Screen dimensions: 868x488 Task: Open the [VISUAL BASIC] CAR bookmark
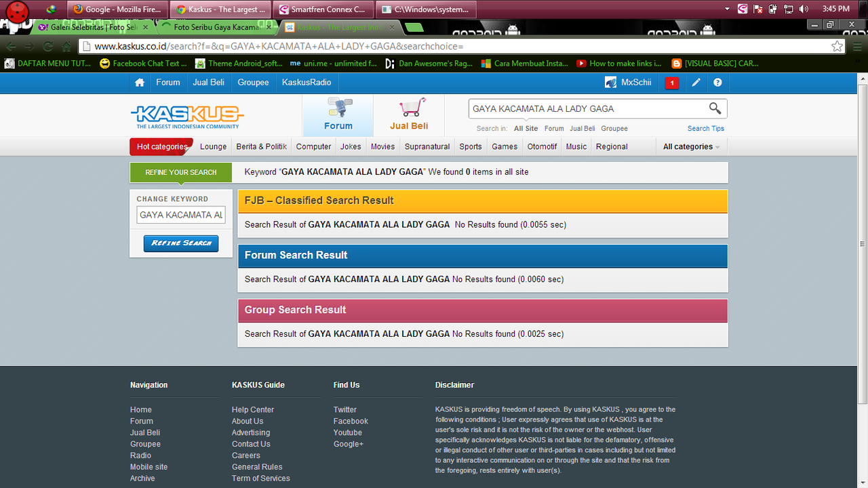pos(715,63)
